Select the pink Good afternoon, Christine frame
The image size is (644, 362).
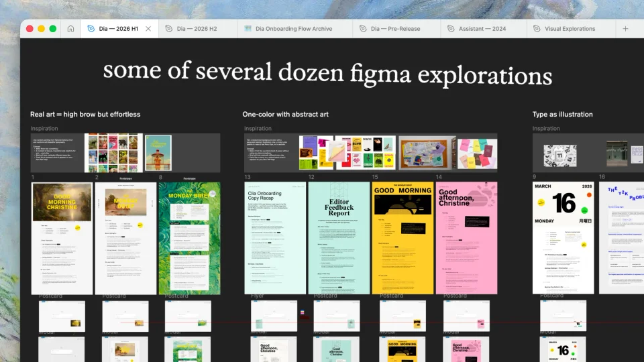(x=467, y=238)
